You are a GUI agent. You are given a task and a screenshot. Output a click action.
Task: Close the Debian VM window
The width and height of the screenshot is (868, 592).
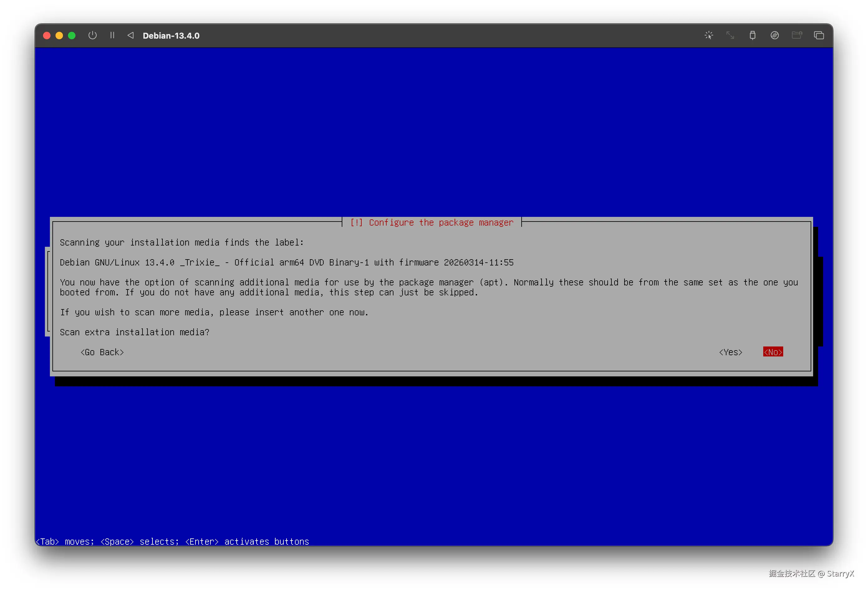(x=47, y=36)
